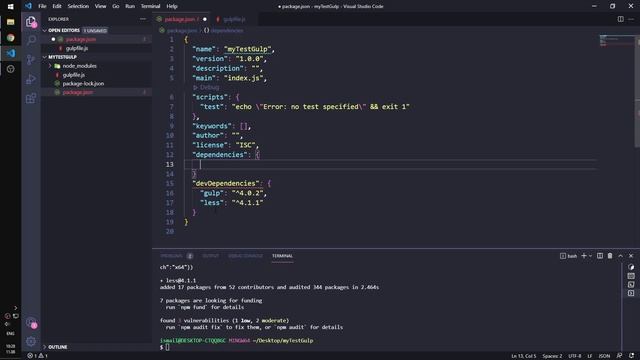The width and height of the screenshot is (640, 360).
Task: Change indentation via Spaces: 2
Action: click(552, 356)
